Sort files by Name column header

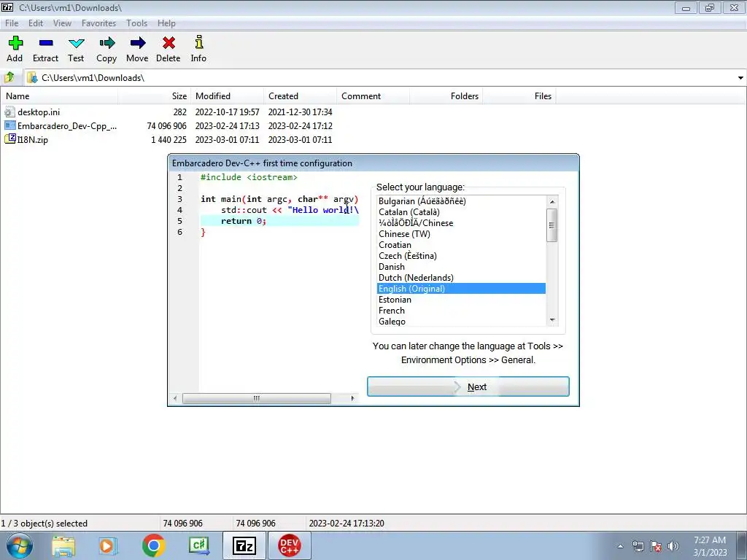(59, 96)
